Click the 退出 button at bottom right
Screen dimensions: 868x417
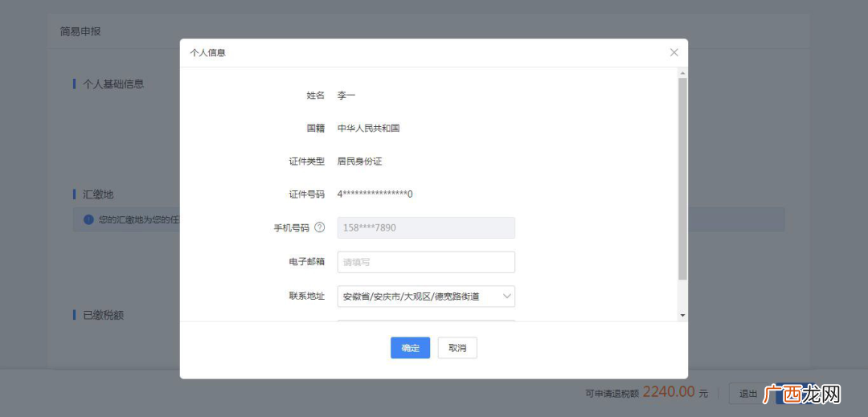[x=748, y=394]
